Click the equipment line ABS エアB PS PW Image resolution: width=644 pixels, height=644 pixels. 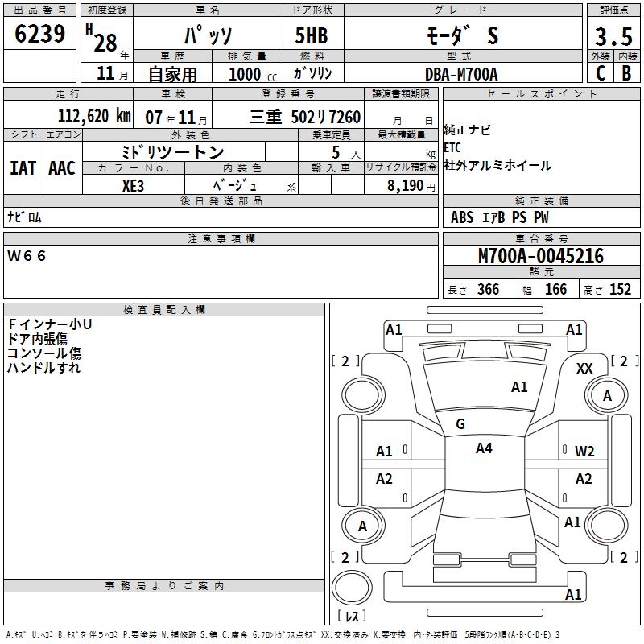click(x=499, y=217)
